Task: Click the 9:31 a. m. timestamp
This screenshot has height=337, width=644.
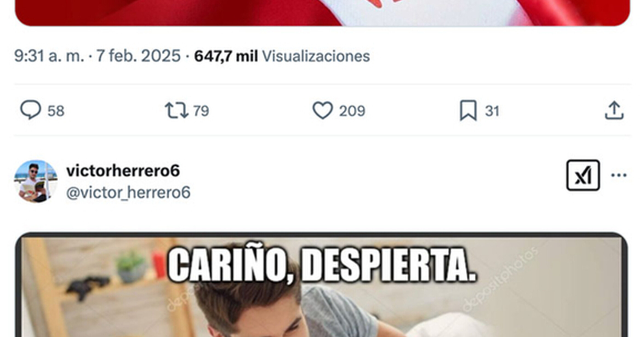Action: click(49, 56)
